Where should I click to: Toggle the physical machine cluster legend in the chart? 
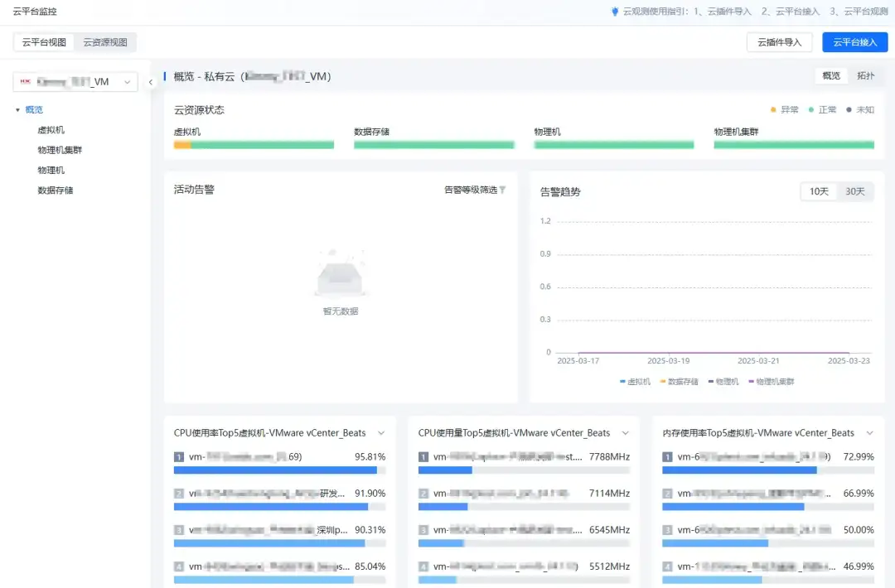click(x=772, y=382)
